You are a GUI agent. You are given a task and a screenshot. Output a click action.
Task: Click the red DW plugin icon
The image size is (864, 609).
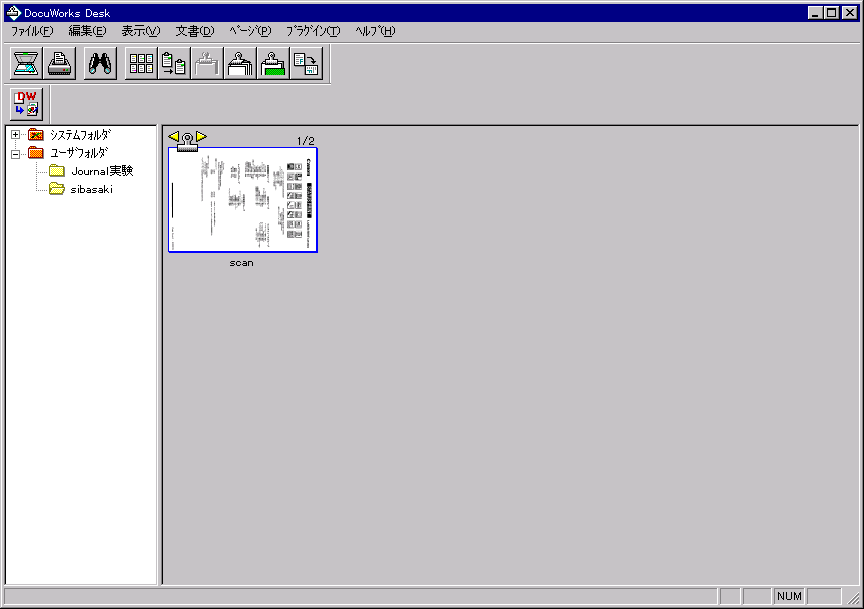pyautogui.click(x=26, y=104)
